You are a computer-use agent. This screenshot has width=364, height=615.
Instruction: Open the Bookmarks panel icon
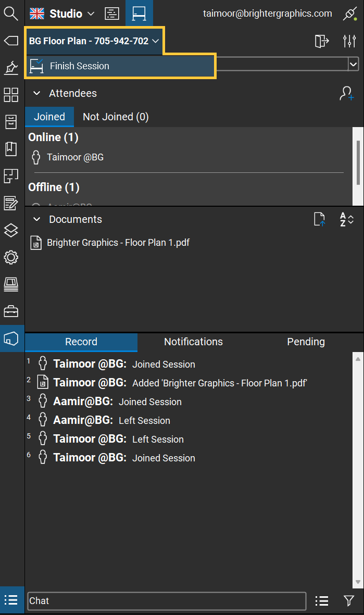11,149
